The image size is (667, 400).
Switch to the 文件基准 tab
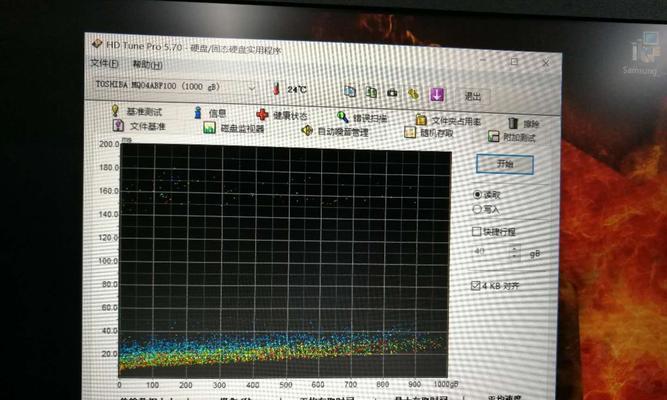(139, 126)
